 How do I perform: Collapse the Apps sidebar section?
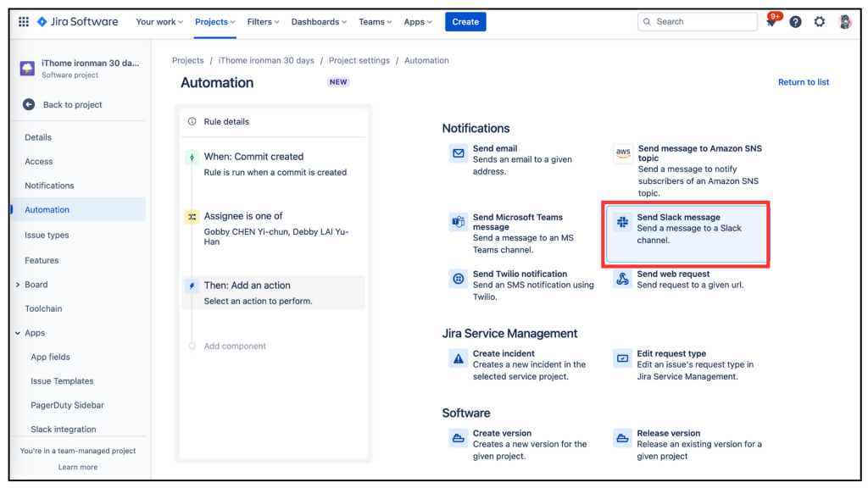pos(18,333)
